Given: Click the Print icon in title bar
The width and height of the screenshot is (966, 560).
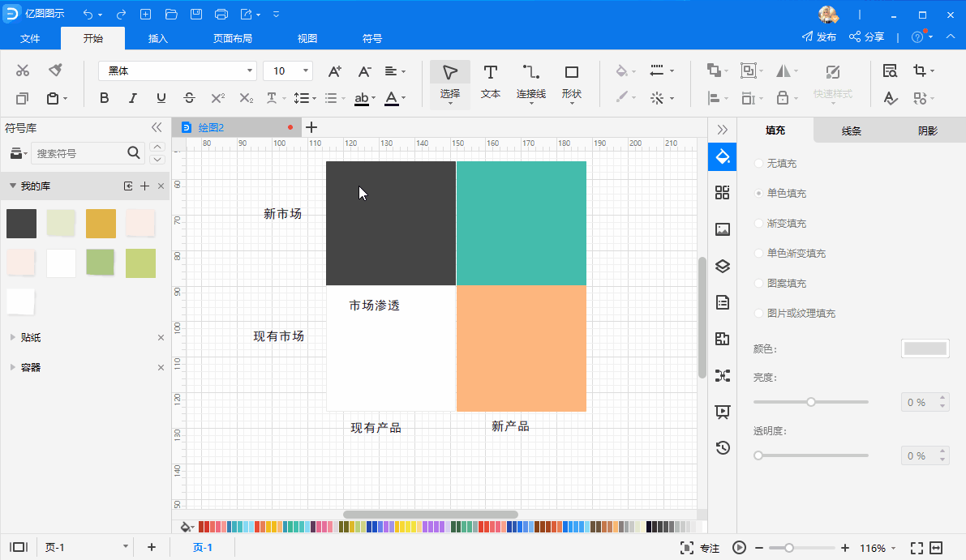Looking at the screenshot, I should pyautogui.click(x=221, y=14).
